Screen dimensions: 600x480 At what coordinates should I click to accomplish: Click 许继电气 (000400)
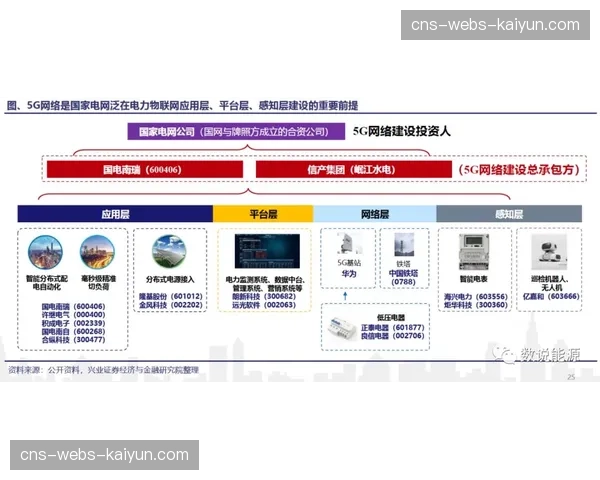point(73,315)
